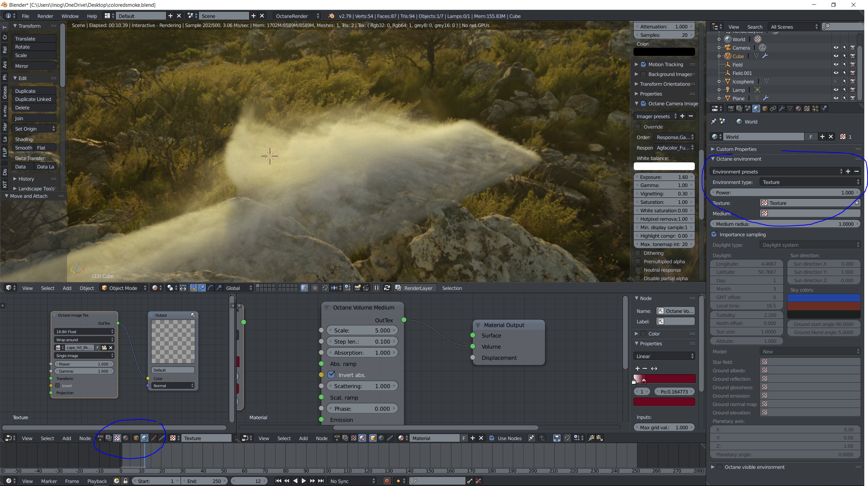Image resolution: width=868 pixels, height=486 pixels.
Task: Open the Modifiers wrench properties tab
Action: tap(782, 108)
